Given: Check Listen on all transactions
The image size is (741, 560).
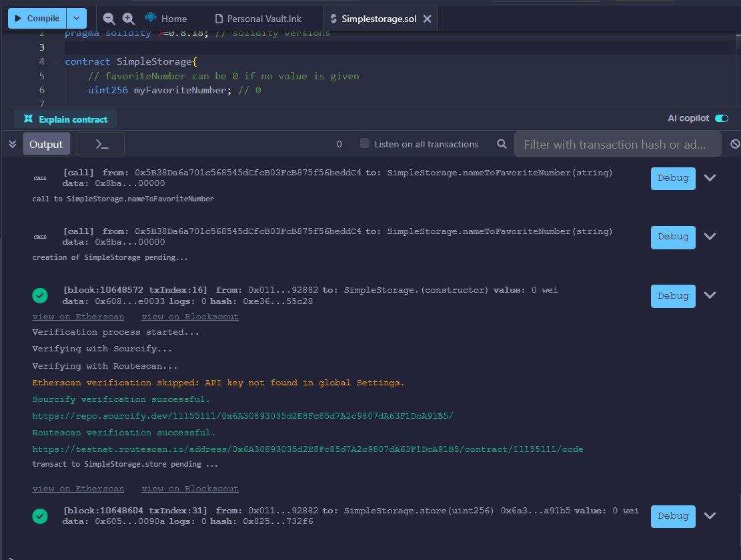Looking at the screenshot, I should coord(364,143).
